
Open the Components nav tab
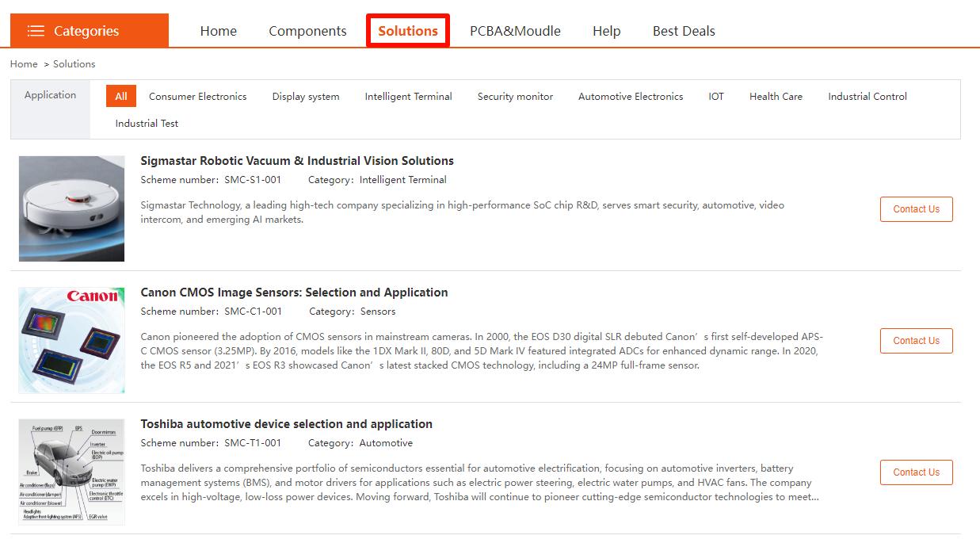307,31
